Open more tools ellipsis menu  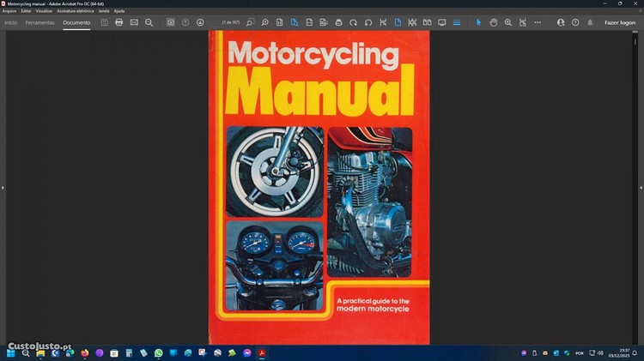tap(538, 22)
